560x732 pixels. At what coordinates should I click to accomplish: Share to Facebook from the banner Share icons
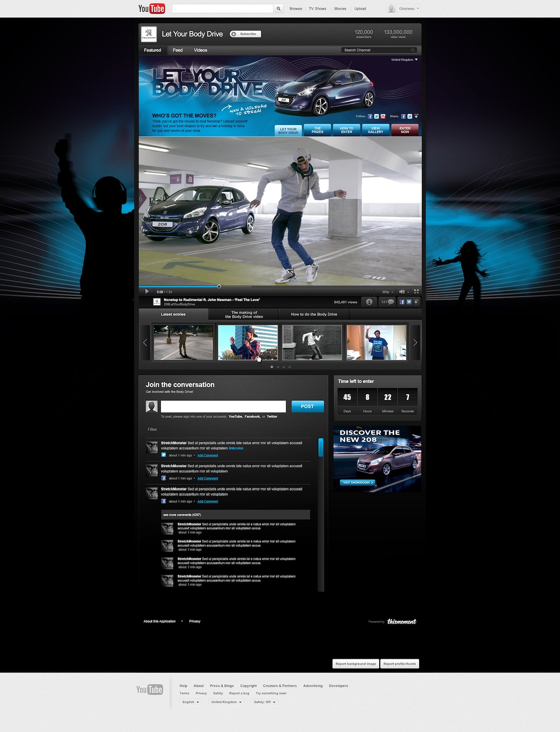tap(403, 116)
